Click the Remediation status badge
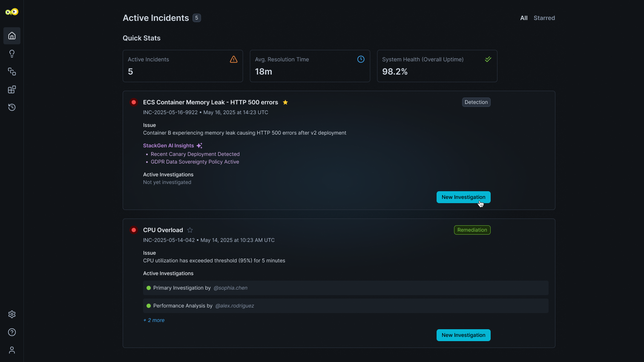Viewport: 644px width, 362px height. pyautogui.click(x=472, y=230)
